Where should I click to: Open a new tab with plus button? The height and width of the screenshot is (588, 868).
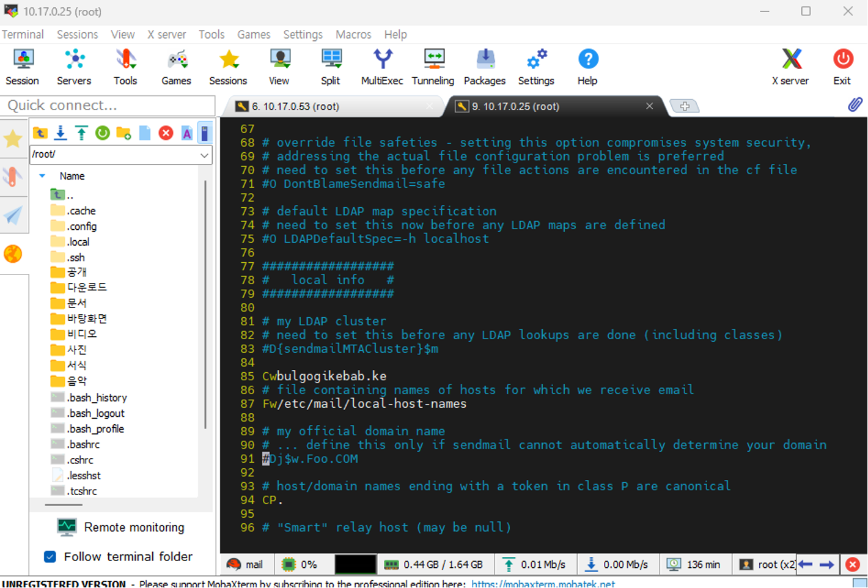(x=685, y=106)
